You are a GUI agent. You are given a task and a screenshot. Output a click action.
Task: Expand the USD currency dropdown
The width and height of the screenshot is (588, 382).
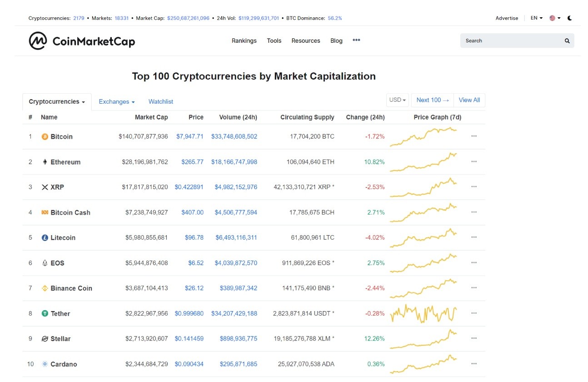[398, 100]
